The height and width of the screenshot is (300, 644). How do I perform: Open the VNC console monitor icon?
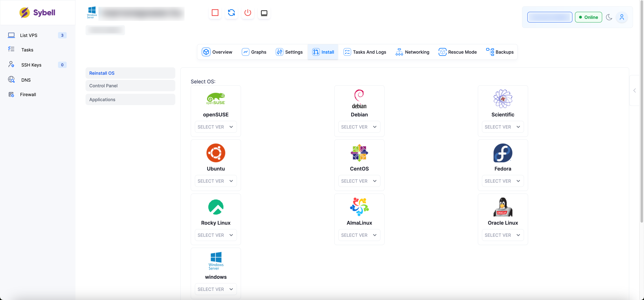tap(264, 13)
